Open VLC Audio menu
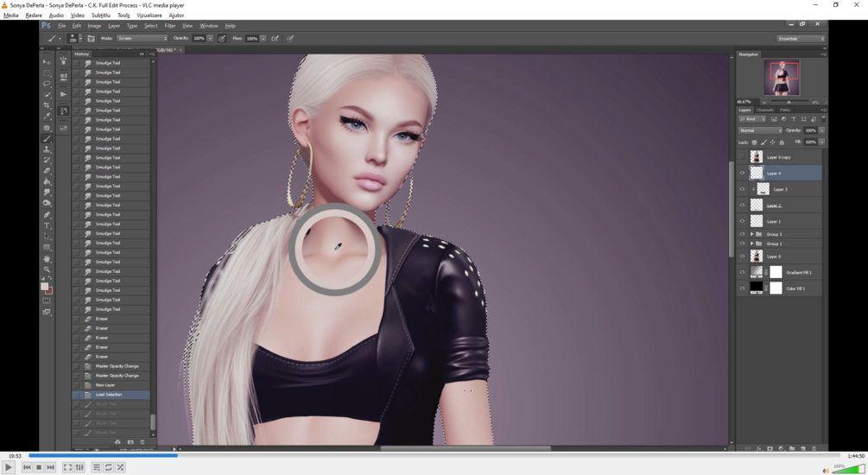Viewport: 868px width, 475px height. [56, 16]
